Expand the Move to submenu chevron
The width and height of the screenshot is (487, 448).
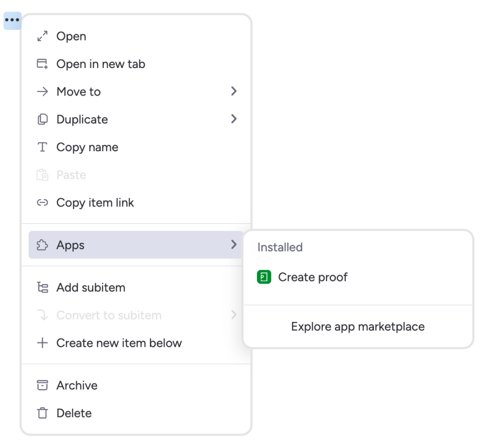tap(234, 91)
